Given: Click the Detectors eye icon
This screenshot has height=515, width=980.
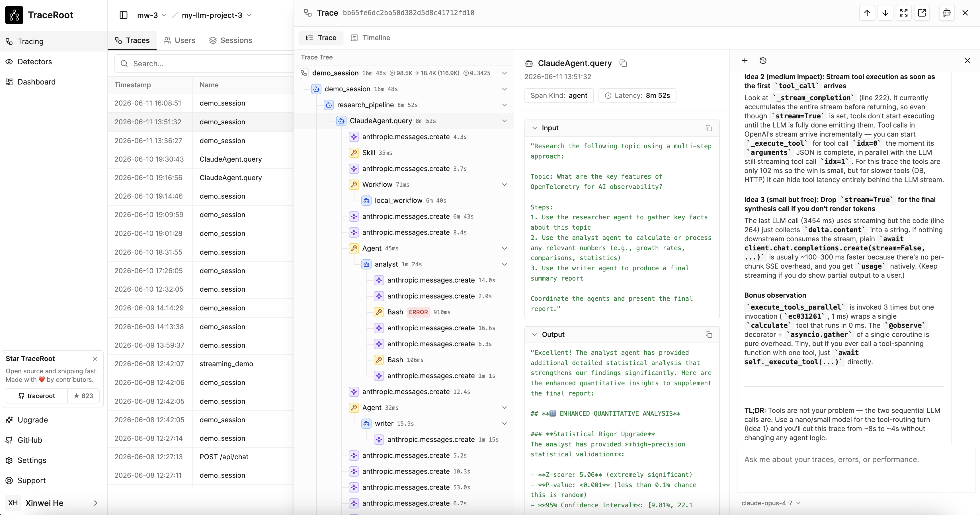Looking at the screenshot, I should pos(9,61).
